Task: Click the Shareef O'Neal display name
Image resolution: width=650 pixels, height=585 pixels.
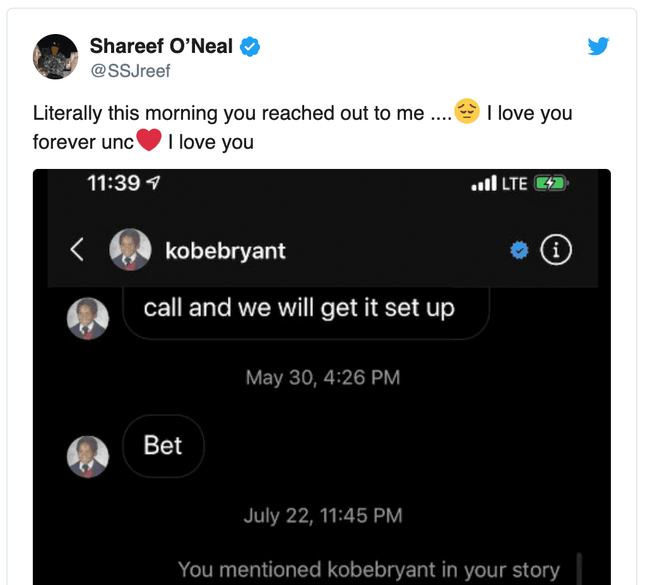Action: (161, 46)
